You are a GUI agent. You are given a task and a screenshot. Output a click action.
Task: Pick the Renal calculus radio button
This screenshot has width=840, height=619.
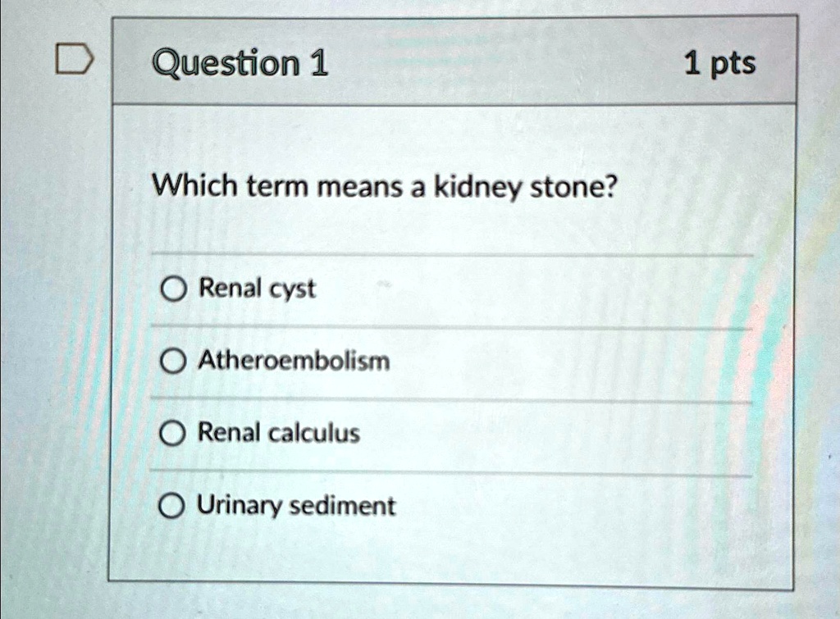tap(172, 433)
